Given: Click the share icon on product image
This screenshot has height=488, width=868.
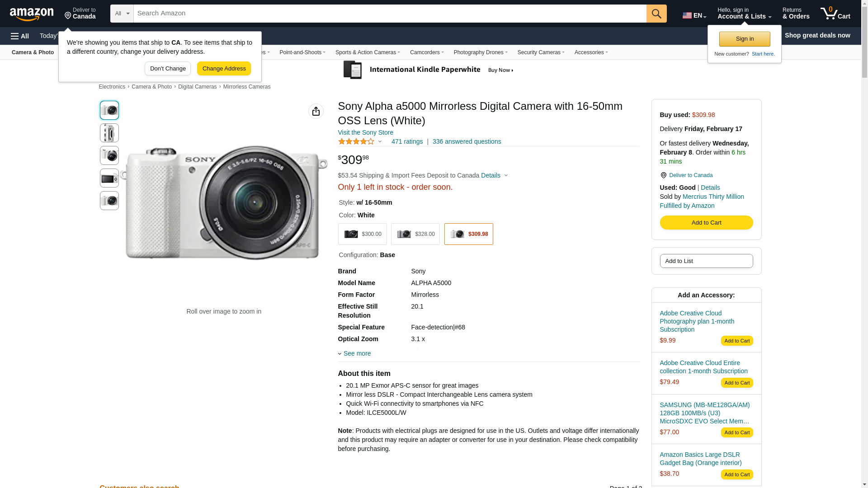Looking at the screenshot, I should (316, 111).
